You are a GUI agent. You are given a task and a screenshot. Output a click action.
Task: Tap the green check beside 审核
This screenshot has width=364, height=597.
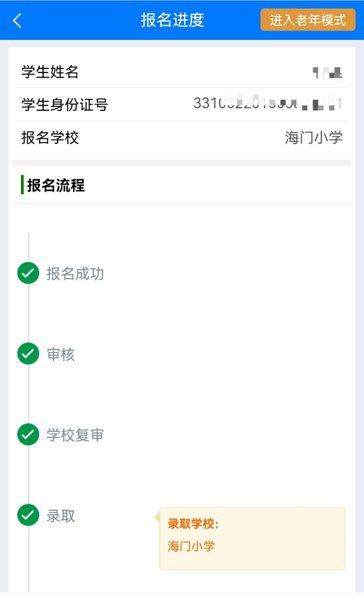(x=28, y=354)
